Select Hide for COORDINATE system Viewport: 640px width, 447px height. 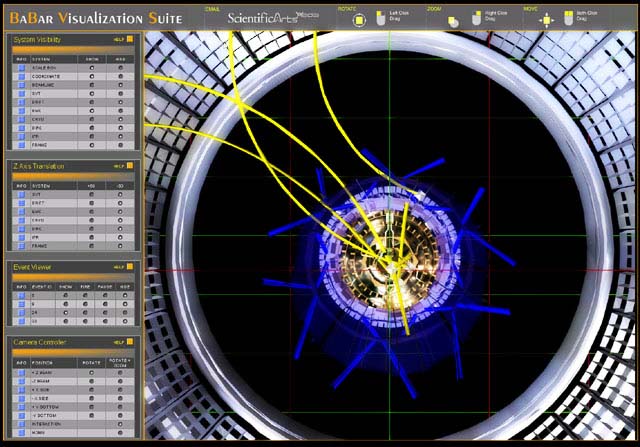coord(120,76)
